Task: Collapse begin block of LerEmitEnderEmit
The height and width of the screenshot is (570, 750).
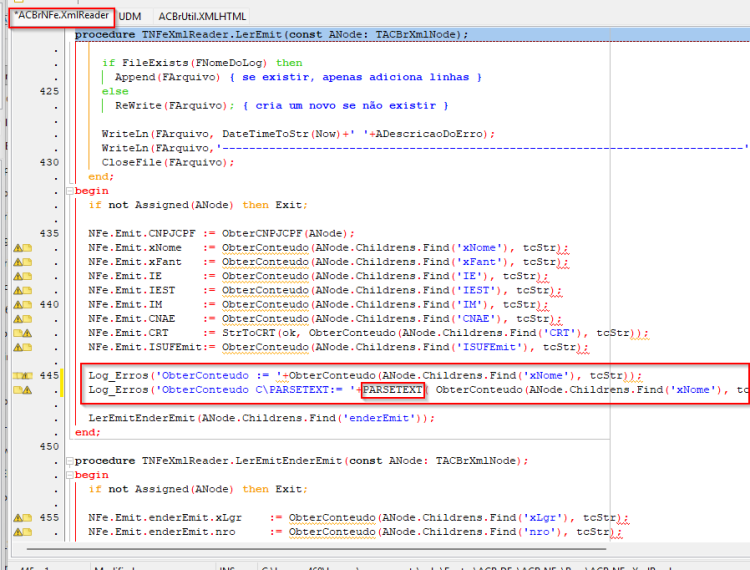Action: [70, 475]
